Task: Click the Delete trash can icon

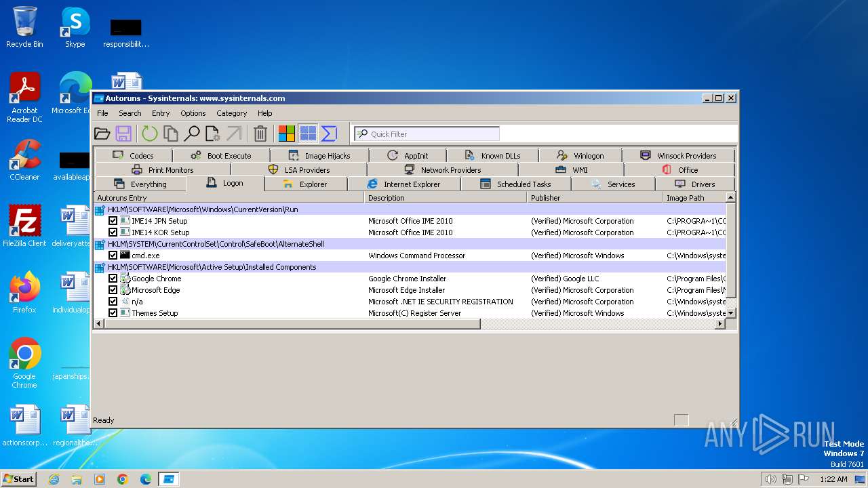Action: click(260, 134)
